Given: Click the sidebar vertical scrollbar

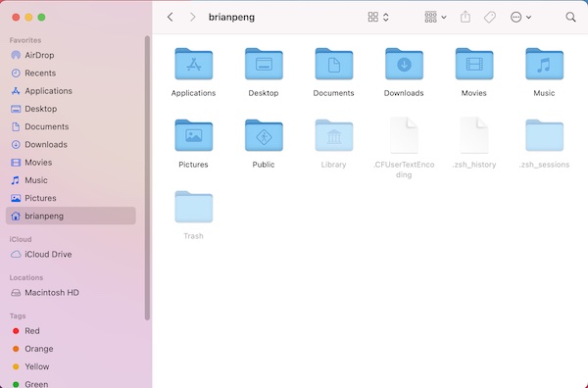Looking at the screenshot, I should [147, 178].
